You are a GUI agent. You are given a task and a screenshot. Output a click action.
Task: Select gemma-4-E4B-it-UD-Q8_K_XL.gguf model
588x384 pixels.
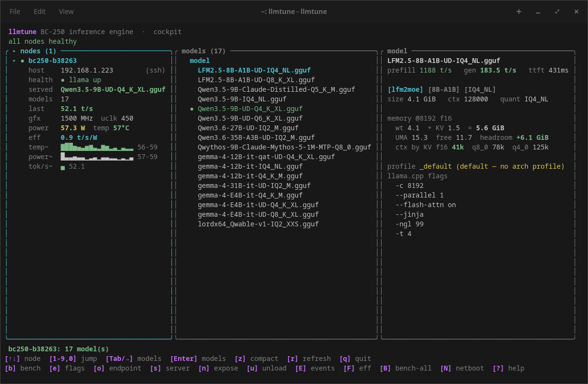coord(258,214)
